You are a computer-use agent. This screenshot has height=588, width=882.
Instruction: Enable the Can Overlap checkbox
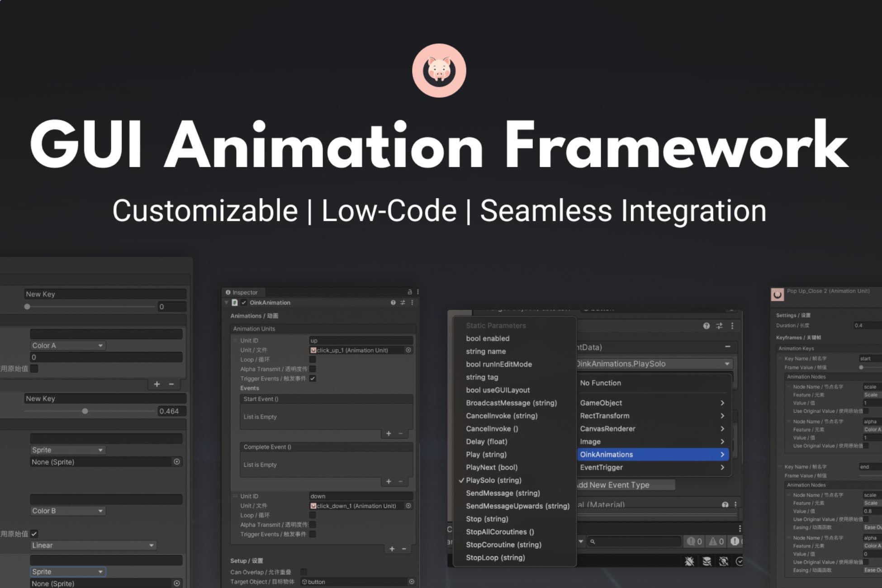point(303,572)
